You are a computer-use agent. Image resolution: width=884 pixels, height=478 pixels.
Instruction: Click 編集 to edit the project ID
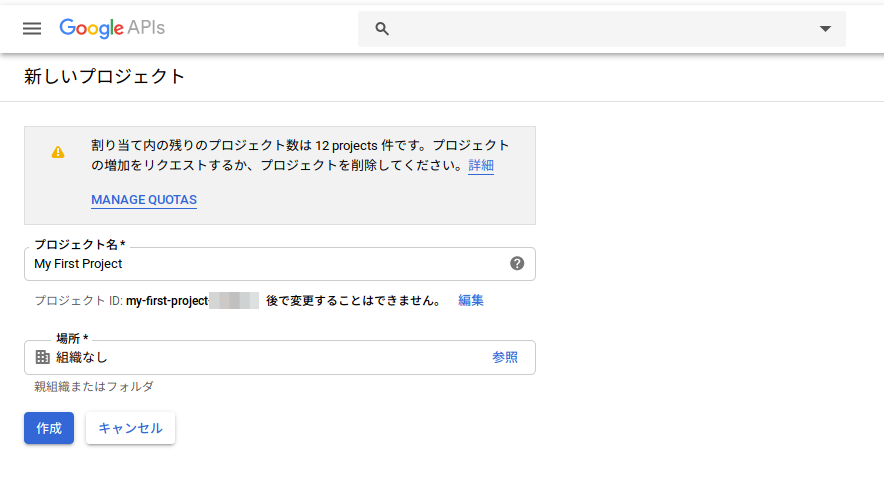(x=471, y=300)
